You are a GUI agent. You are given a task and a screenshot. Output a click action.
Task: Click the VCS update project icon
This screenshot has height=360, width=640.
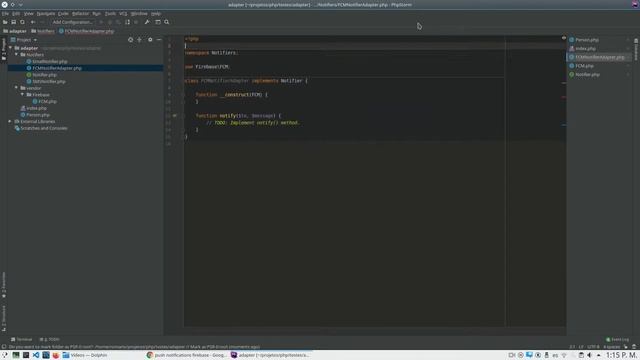tap(127, 22)
